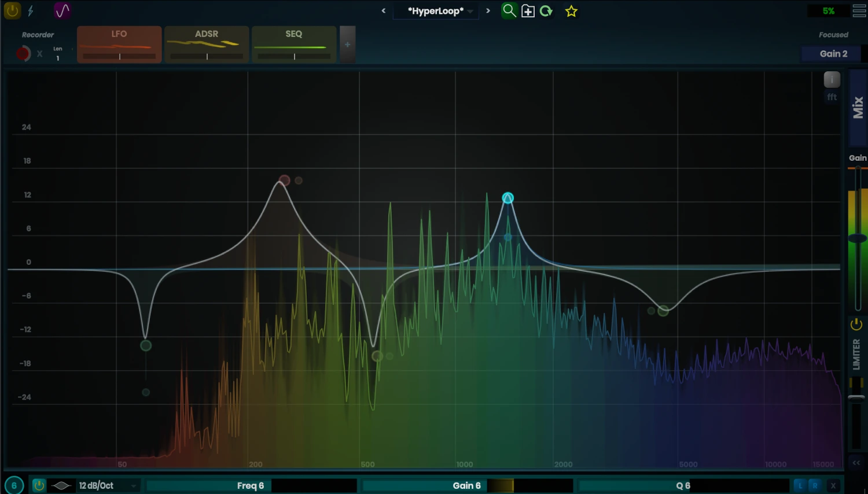This screenshot has height=494, width=868.
Task: Toggle the main plugin power button
Action: pos(12,11)
